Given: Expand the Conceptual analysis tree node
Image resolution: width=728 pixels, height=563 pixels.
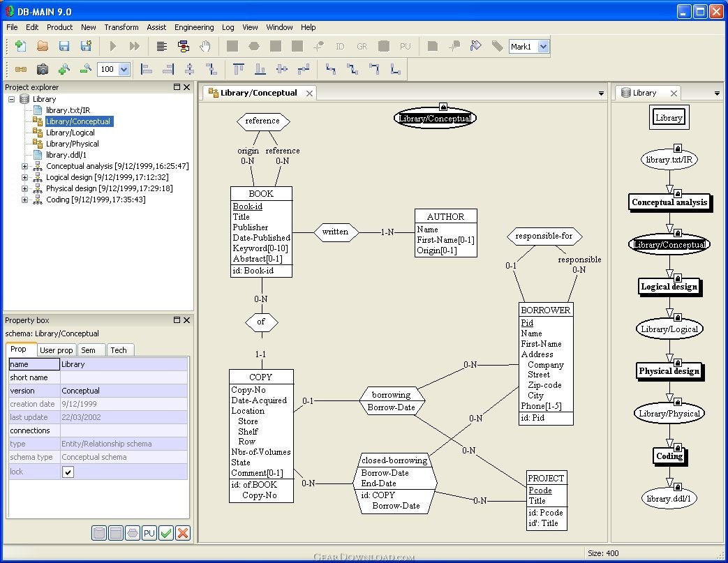Looking at the screenshot, I should (25, 166).
